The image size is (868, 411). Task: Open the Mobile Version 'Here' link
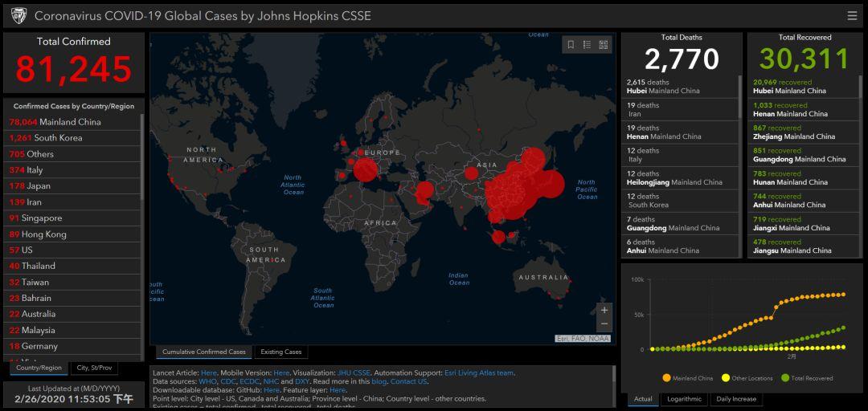tap(281, 373)
